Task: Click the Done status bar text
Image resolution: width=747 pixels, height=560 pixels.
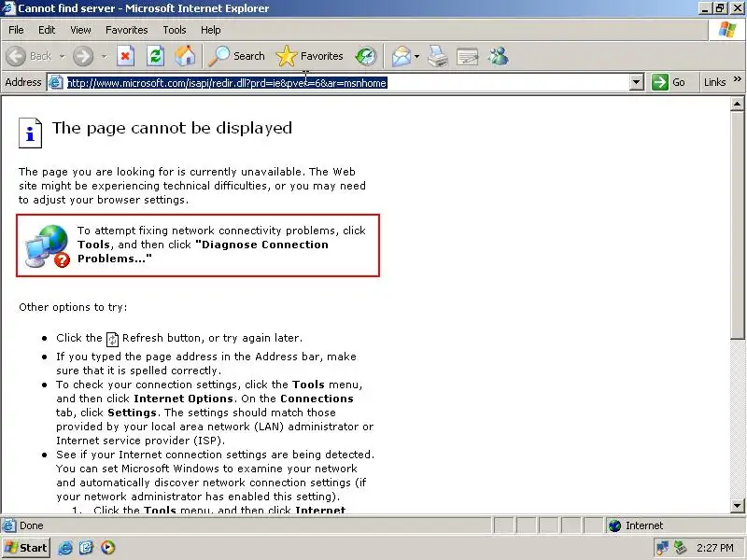Action: click(x=32, y=525)
